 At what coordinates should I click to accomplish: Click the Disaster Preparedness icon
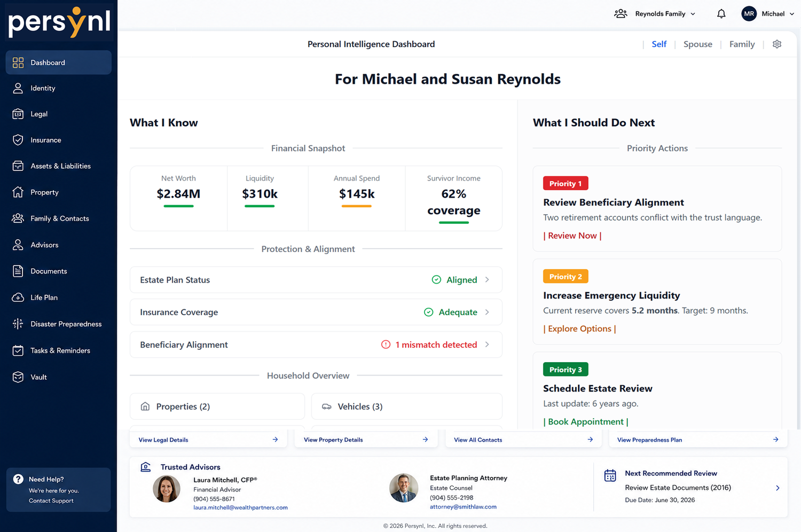[x=18, y=324]
